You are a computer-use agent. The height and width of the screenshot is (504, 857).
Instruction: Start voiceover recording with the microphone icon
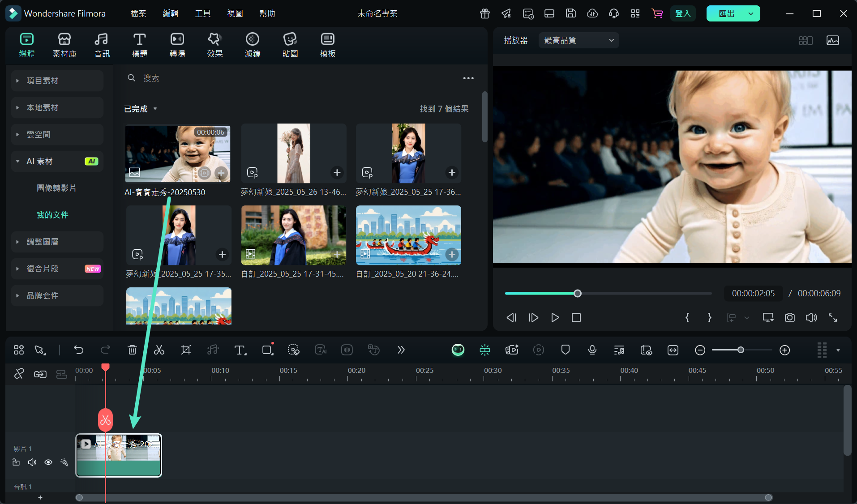592,350
